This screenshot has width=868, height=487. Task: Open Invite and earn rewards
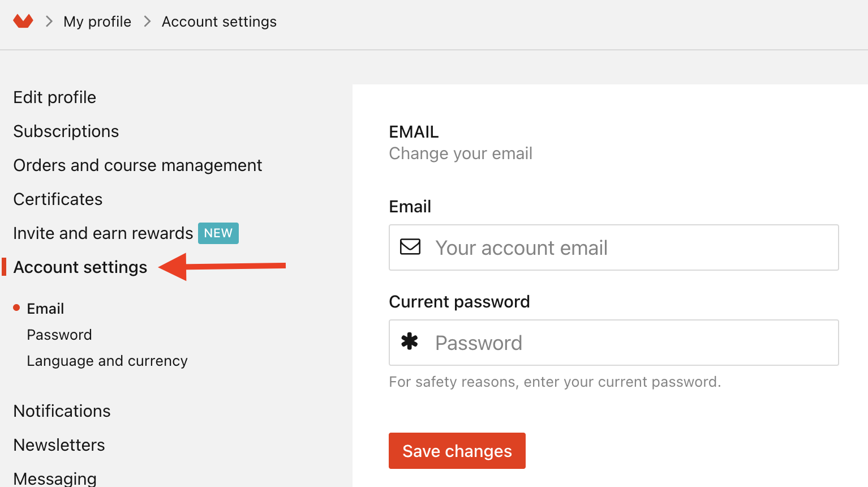pos(103,233)
